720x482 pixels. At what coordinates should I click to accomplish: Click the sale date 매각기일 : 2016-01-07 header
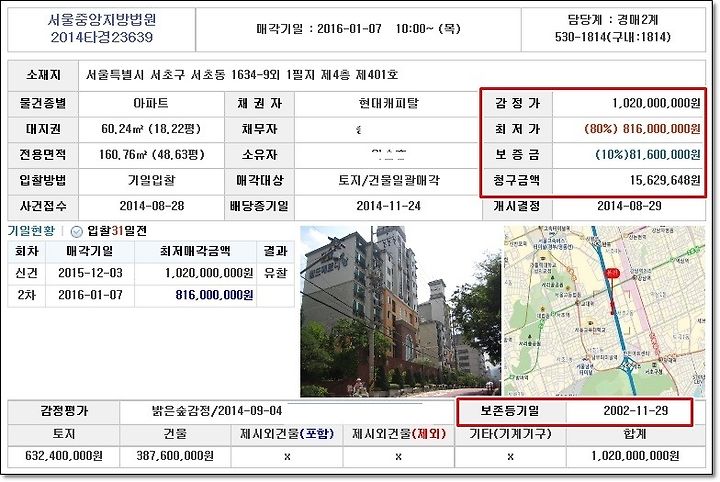coord(358,29)
